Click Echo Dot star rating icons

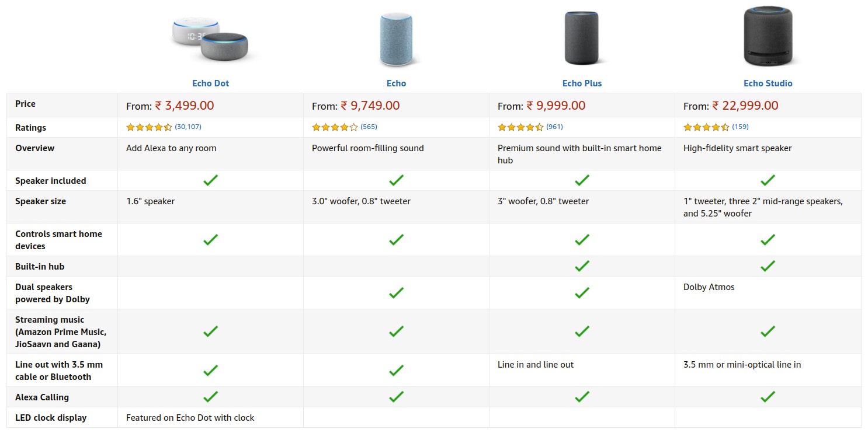tap(149, 127)
